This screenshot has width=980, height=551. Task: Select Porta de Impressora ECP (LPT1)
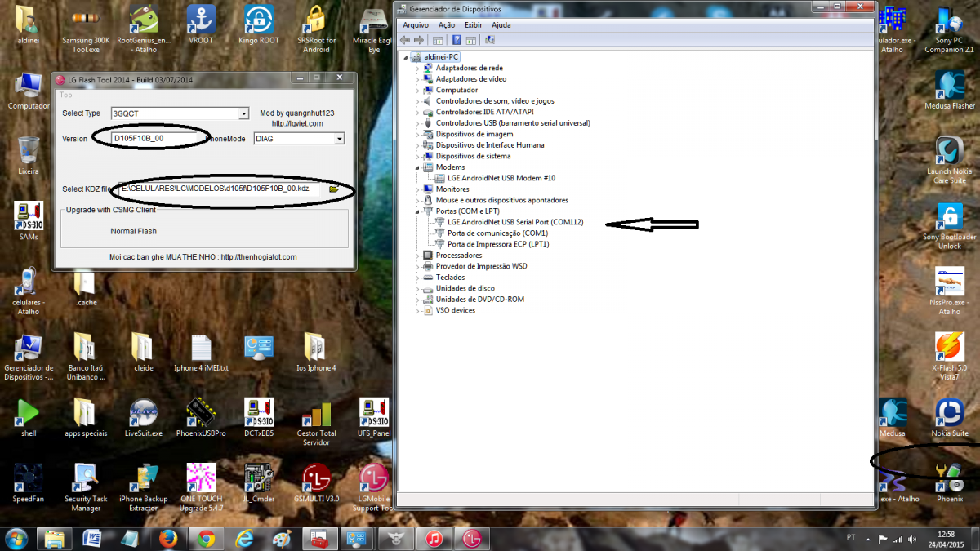(498, 244)
